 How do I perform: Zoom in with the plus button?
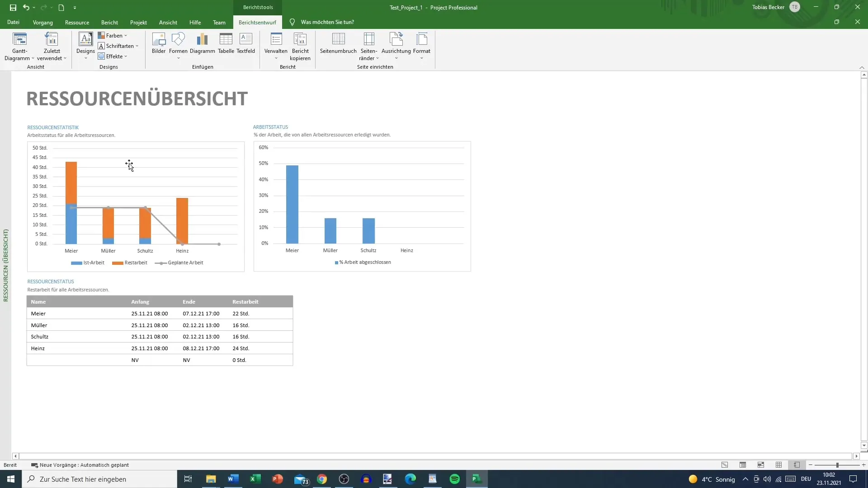coord(863,465)
